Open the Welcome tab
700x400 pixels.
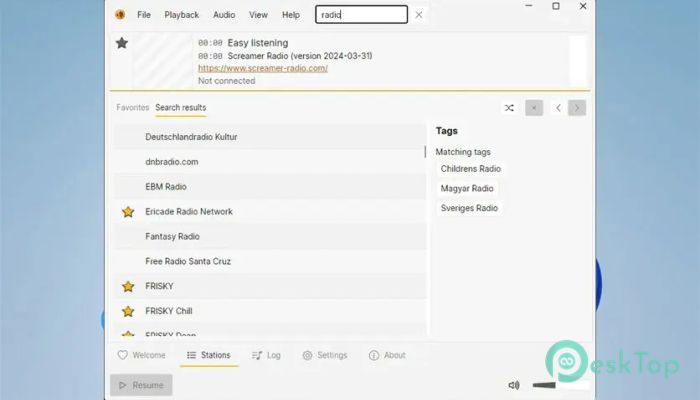(142, 355)
